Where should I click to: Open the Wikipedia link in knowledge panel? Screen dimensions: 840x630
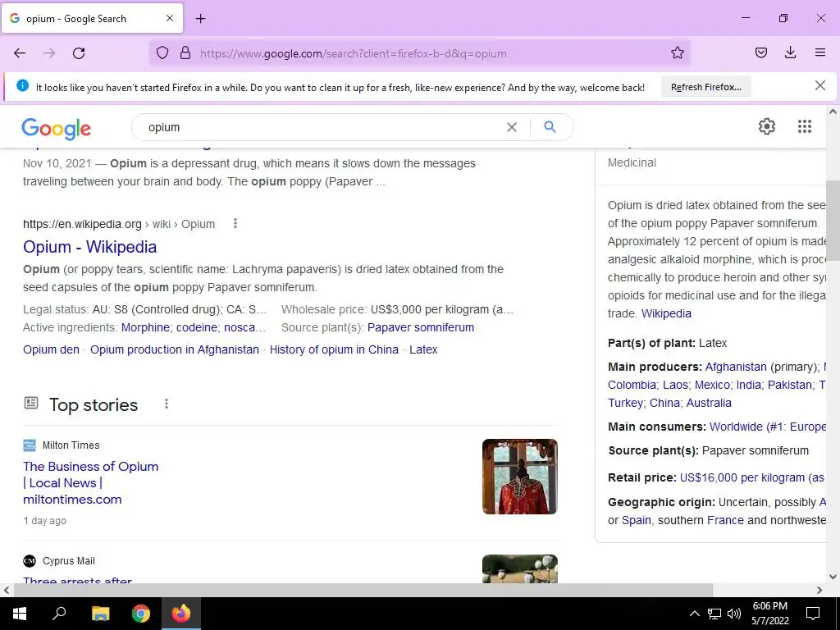pos(666,313)
